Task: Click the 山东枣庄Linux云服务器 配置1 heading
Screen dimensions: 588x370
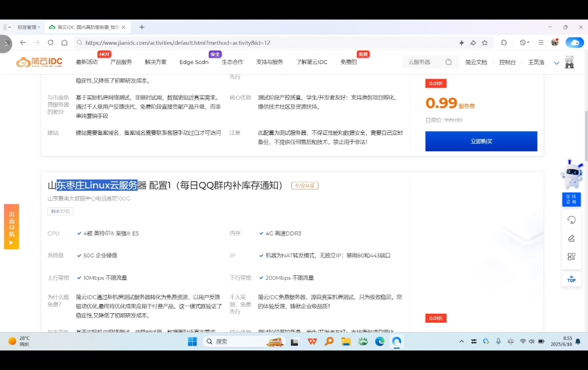Action: [x=166, y=185]
